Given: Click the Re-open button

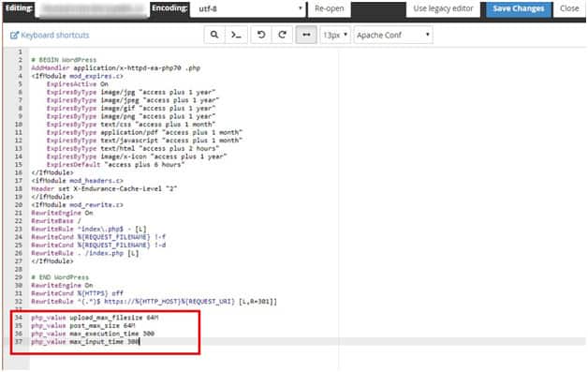Looking at the screenshot, I should [x=330, y=8].
